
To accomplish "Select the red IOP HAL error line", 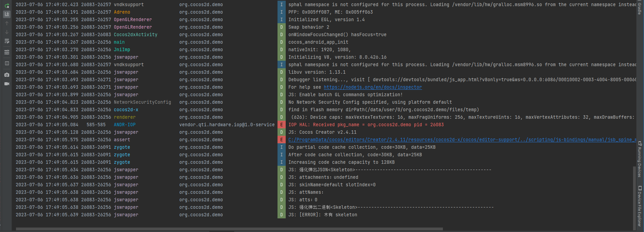I will click(x=366, y=125).
